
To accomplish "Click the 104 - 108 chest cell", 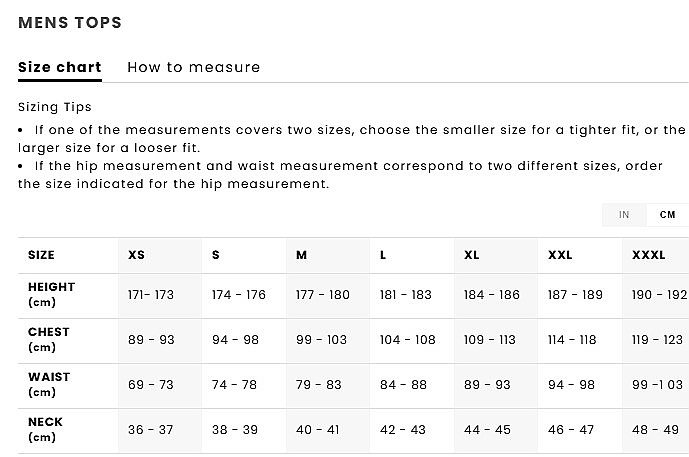I will coord(407,340).
